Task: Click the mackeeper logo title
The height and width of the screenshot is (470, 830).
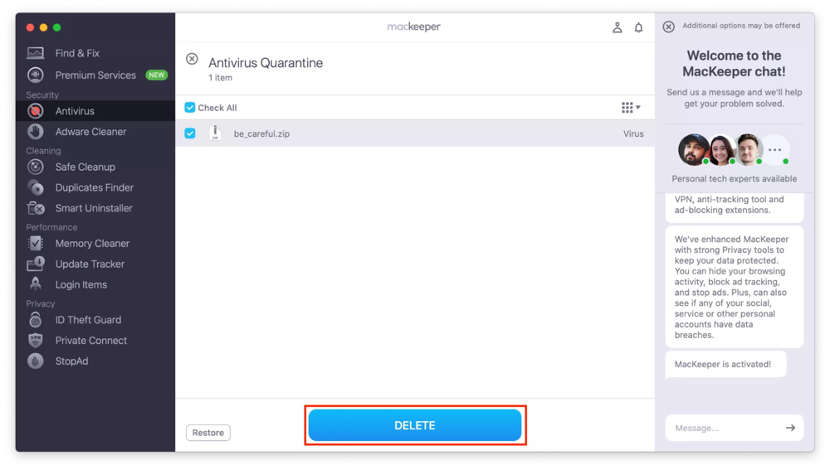Action: (x=413, y=26)
